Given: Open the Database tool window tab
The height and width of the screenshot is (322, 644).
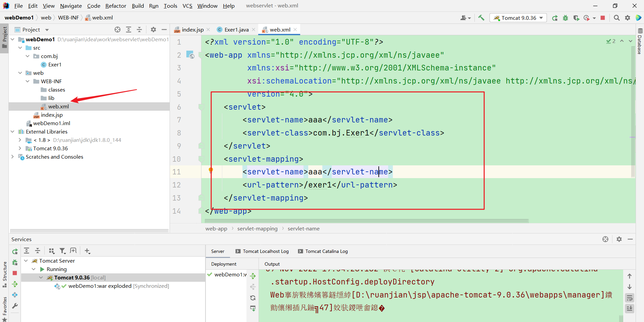Looking at the screenshot, I should point(640,41).
